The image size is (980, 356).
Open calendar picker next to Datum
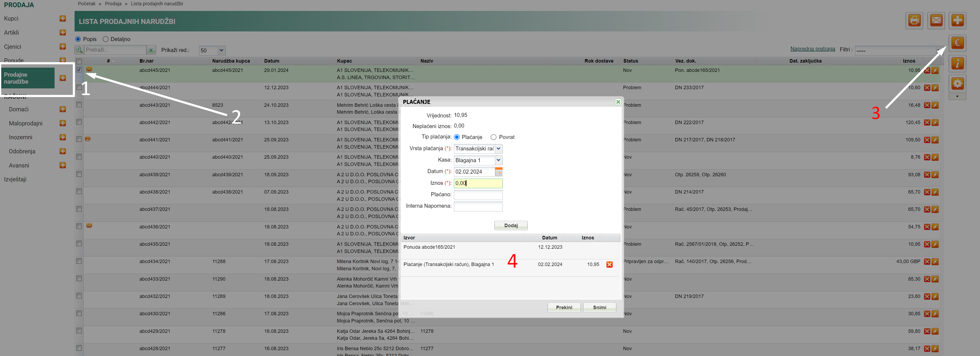(x=498, y=172)
